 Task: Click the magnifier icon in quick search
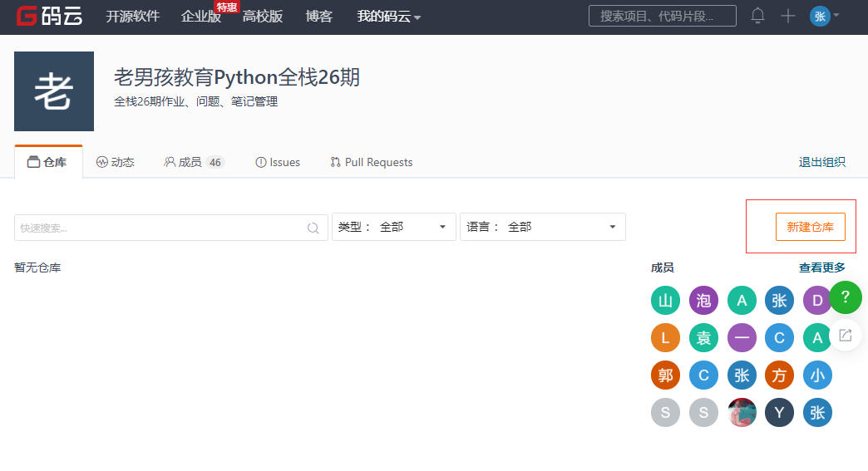click(x=313, y=228)
